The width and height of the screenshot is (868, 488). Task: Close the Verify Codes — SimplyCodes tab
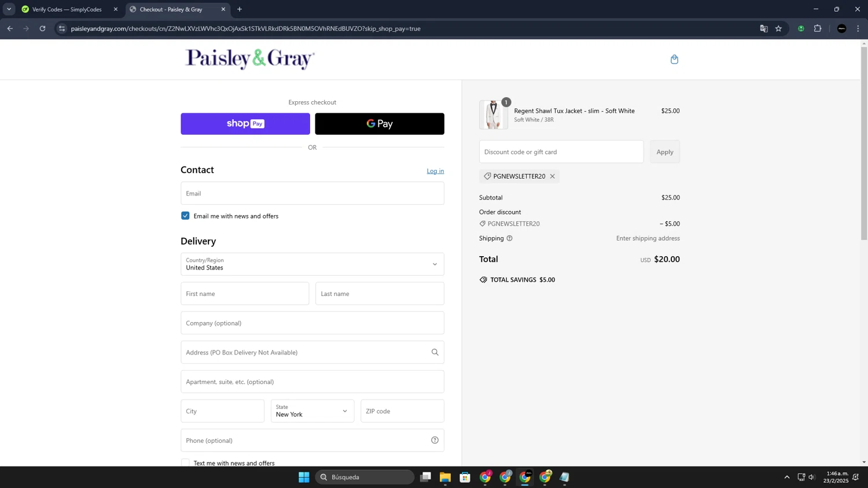point(115,9)
